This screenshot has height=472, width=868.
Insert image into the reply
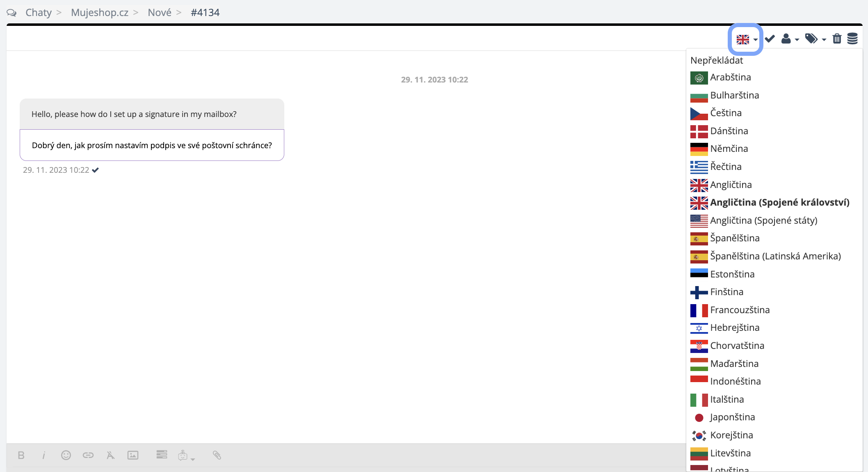[x=133, y=455]
